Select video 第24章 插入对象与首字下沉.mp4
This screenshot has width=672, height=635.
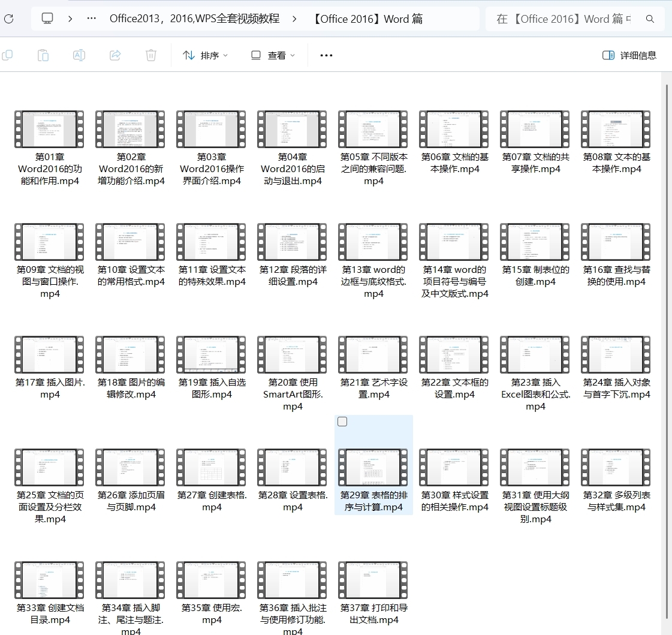pos(617,368)
